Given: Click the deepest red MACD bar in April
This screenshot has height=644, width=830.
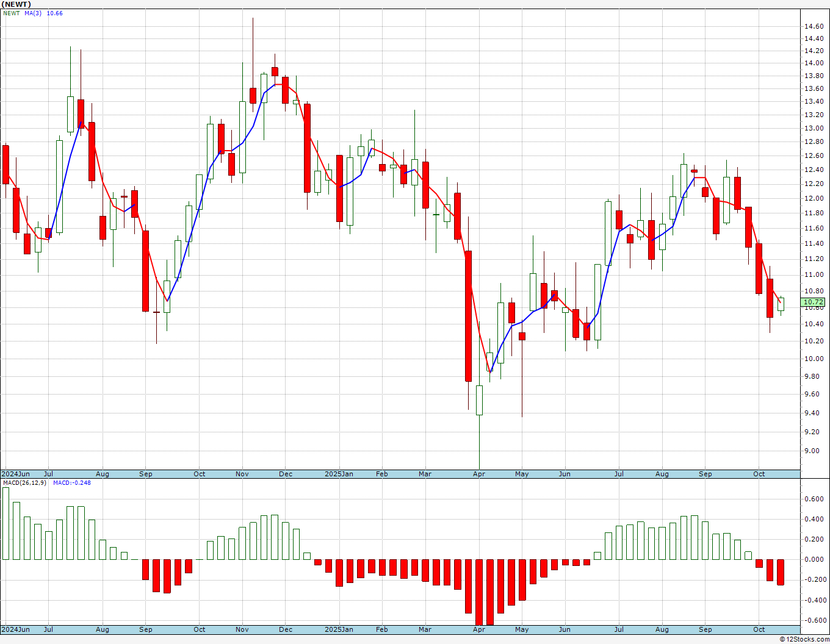Looking at the screenshot, I should click(479, 592).
